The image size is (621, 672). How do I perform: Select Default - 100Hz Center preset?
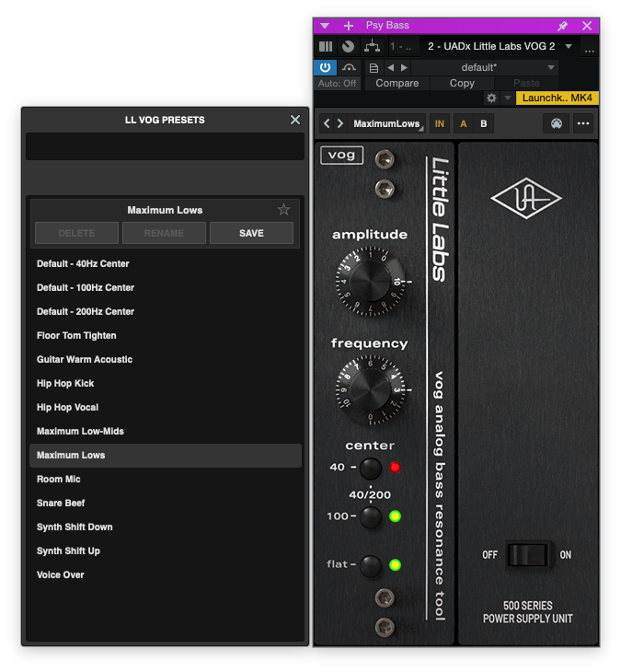coord(166,287)
